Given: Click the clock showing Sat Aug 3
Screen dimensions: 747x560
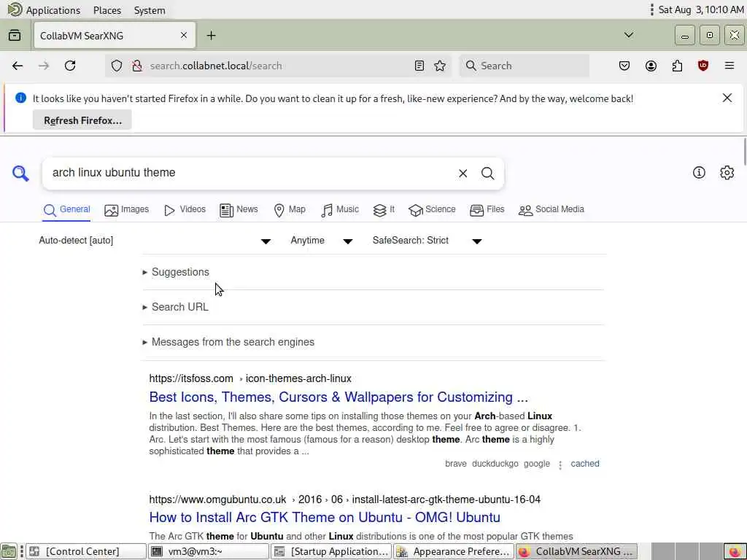Looking at the screenshot, I should (x=701, y=10).
